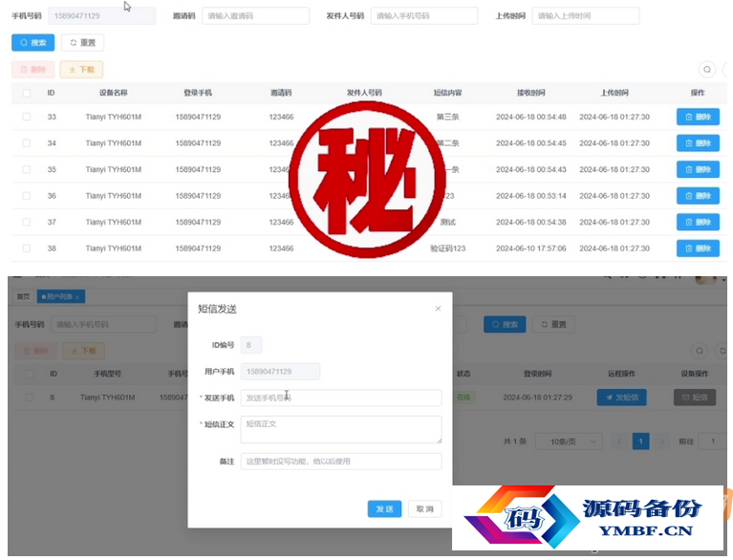The height and width of the screenshot is (560, 733).
Task: Open the 10条/页 page size dropdown
Action: pyautogui.click(x=569, y=442)
